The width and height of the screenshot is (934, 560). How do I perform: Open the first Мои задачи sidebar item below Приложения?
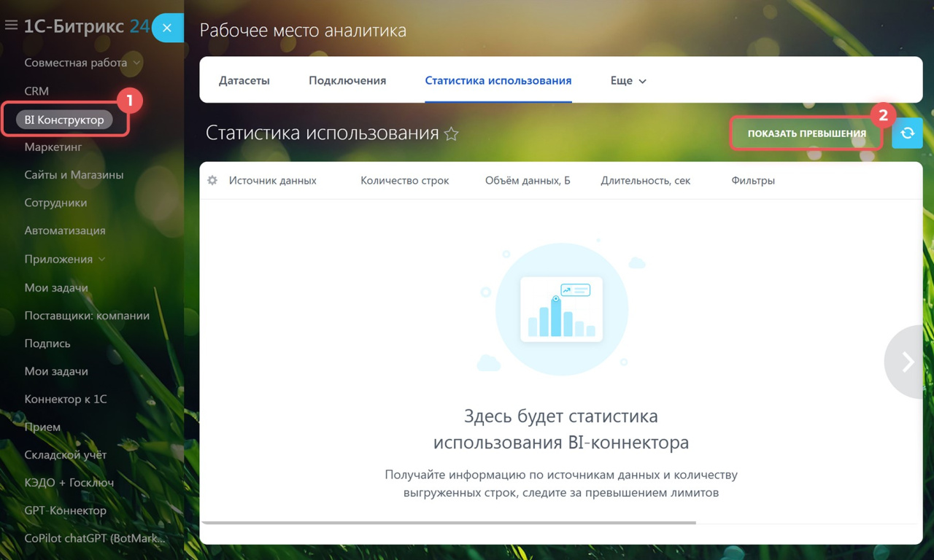pyautogui.click(x=56, y=287)
